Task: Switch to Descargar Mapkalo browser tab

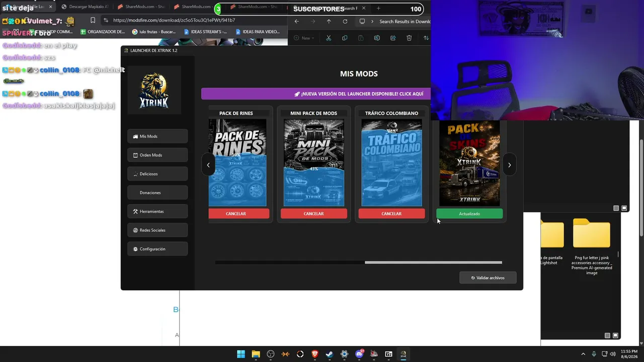Action: [85, 7]
